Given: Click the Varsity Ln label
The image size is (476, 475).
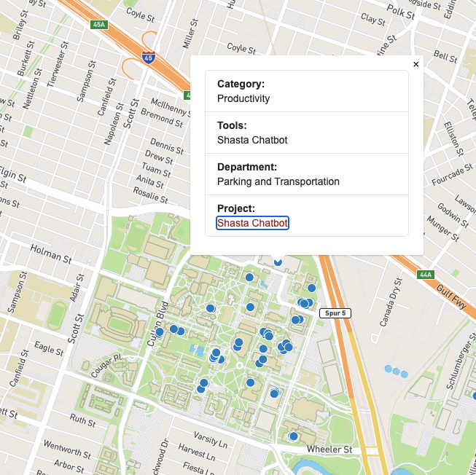Looking at the screenshot, I should click(x=211, y=440).
